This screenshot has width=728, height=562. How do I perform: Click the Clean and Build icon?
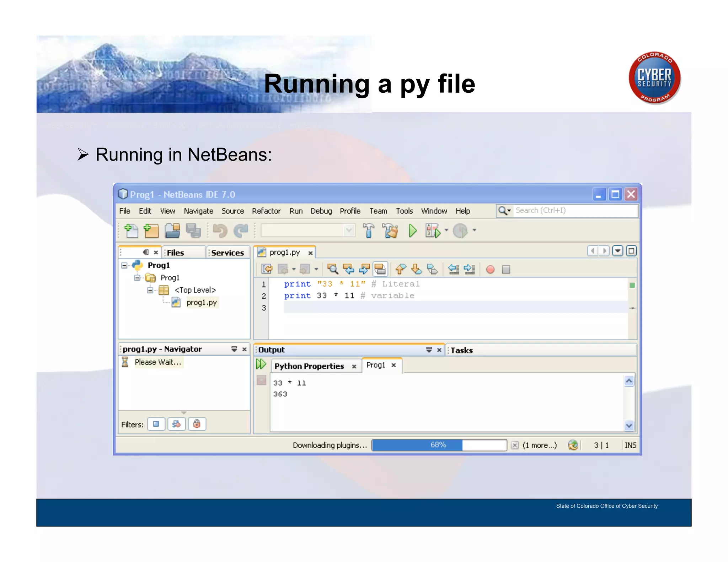(x=390, y=231)
